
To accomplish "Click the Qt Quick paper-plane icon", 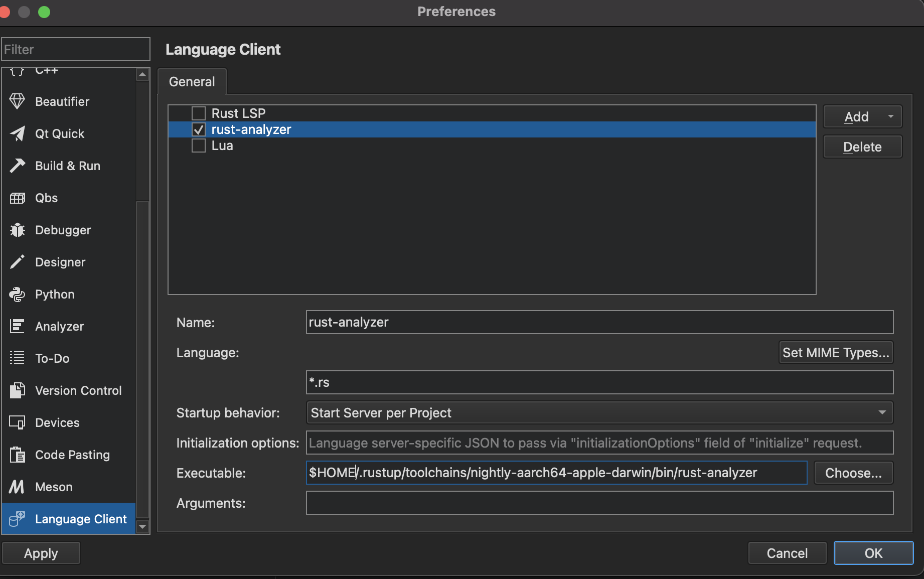I will pyautogui.click(x=17, y=133).
